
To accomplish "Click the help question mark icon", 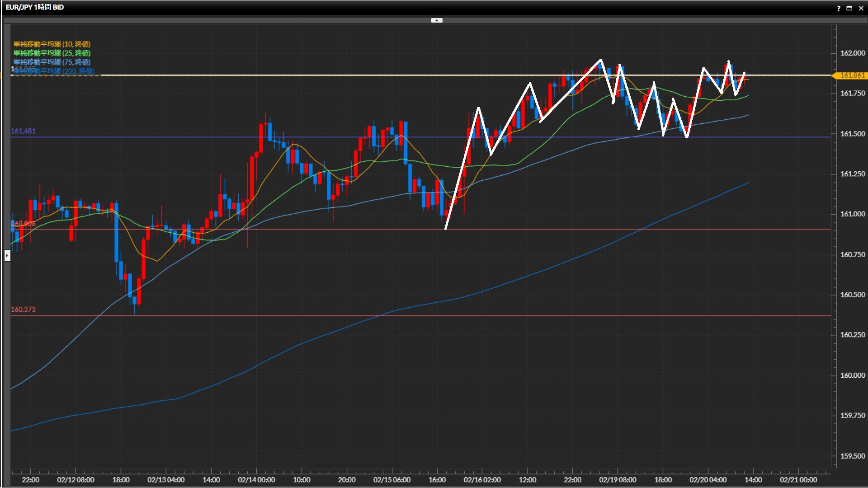I will coord(839,8).
